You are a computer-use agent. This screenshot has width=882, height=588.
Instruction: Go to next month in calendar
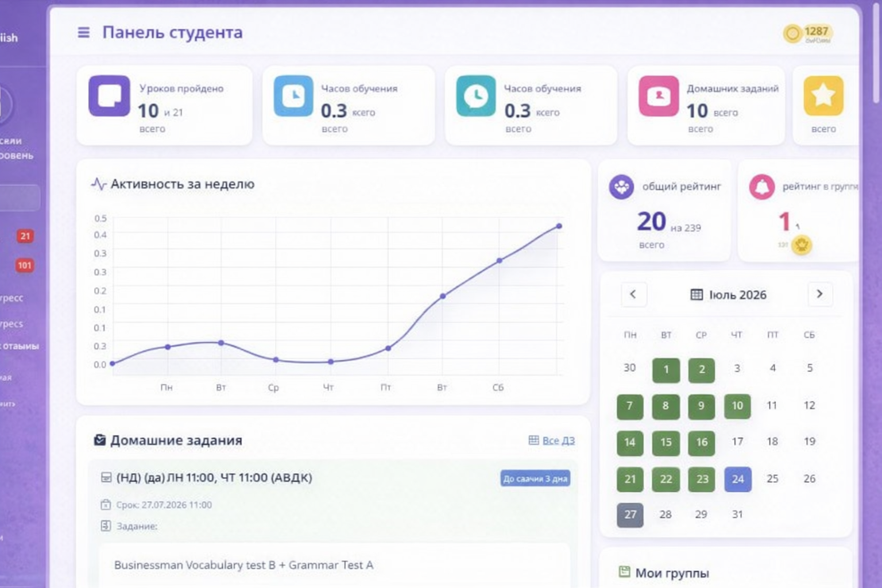[x=819, y=294]
